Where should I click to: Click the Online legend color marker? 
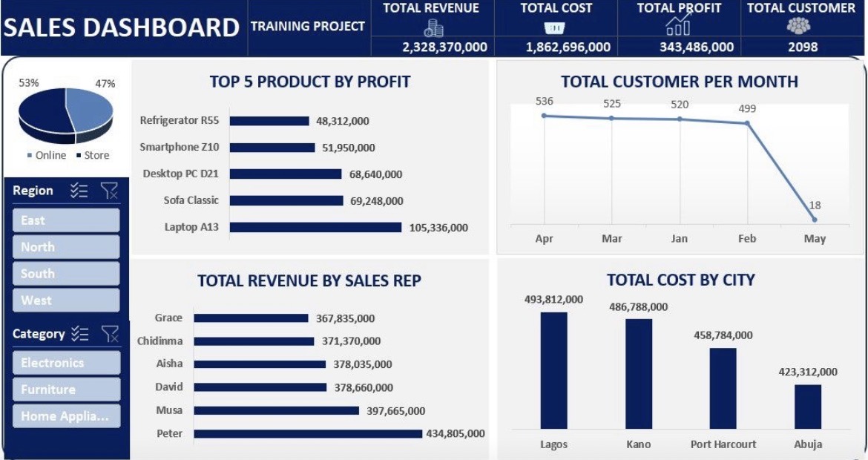tap(30, 156)
